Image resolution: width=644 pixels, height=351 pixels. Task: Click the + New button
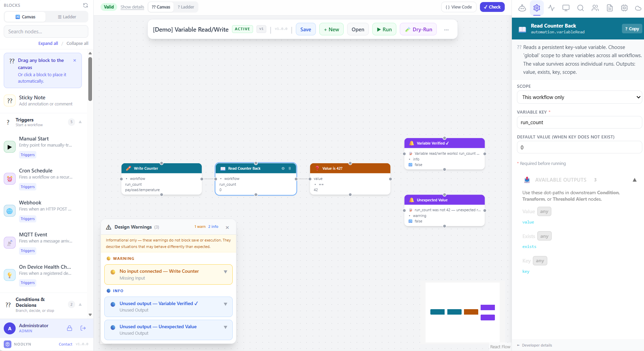(x=332, y=30)
